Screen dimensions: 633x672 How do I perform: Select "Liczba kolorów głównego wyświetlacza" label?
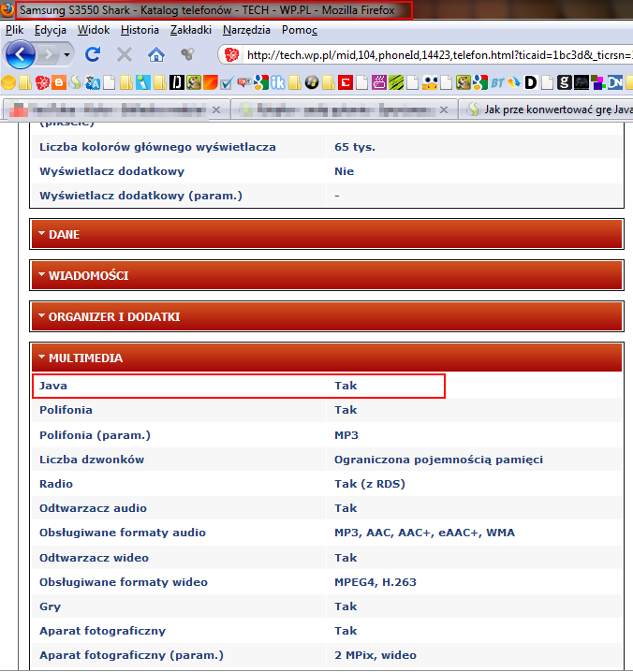click(157, 148)
